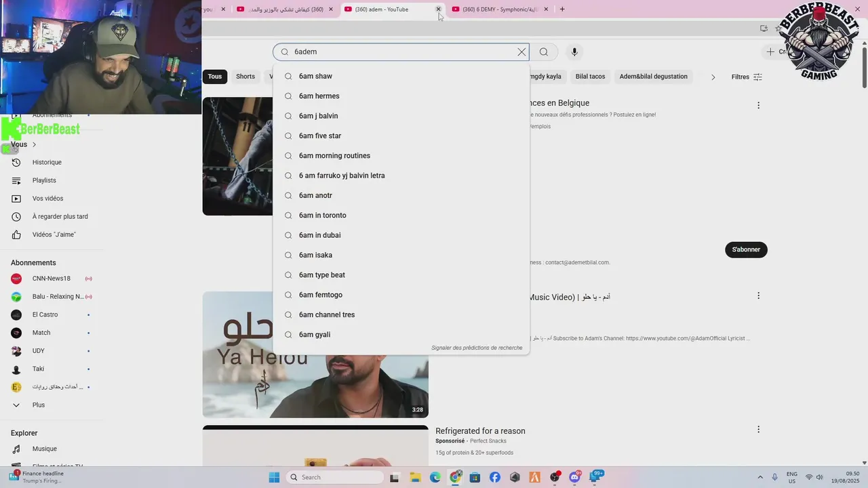Click the Windows taskbar Search box
Screen dimensions: 868x488
(x=335, y=477)
